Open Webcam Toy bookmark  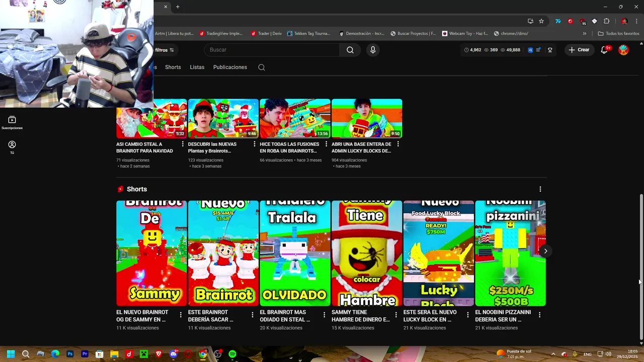[x=465, y=34]
